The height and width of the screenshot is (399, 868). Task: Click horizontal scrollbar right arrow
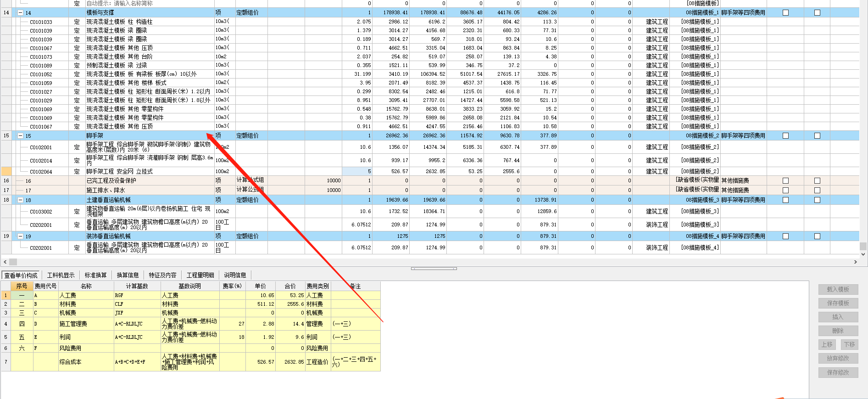point(855,262)
